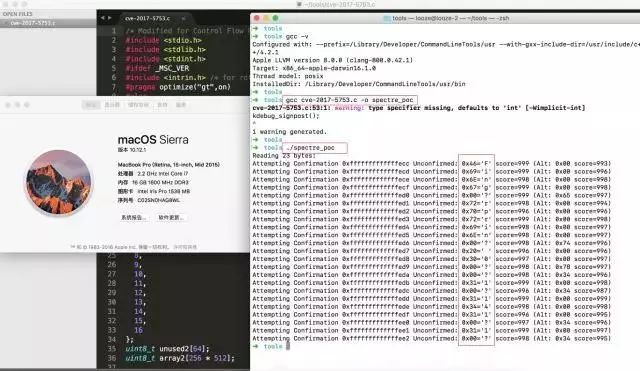The width and height of the screenshot is (640, 371).
Task: Click the macOS Sierra mountain logo
Action: point(58,182)
